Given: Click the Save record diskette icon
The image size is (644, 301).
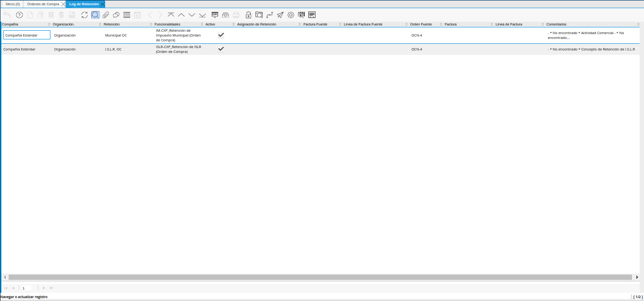Looking at the screenshot, I should point(72,15).
